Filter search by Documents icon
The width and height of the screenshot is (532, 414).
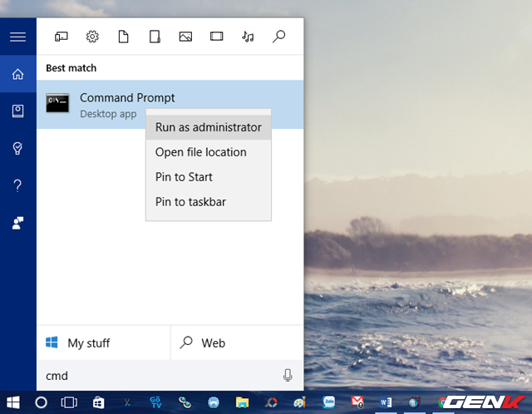point(124,37)
